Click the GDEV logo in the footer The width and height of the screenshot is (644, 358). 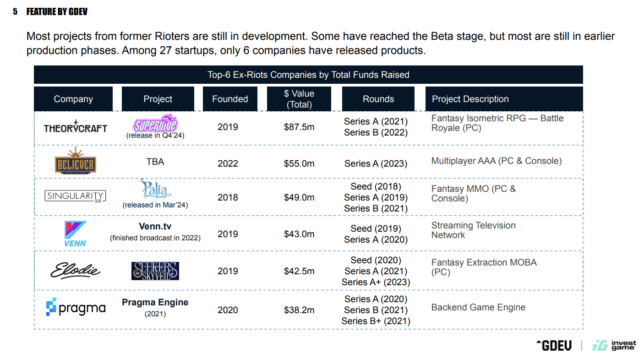555,345
